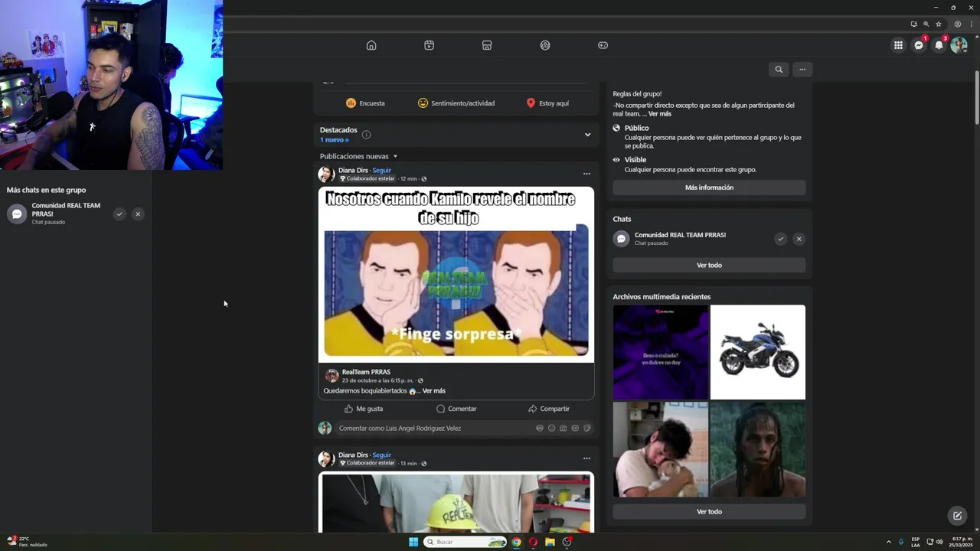
Task: Start a poll with Encuesta
Action: coord(365,103)
